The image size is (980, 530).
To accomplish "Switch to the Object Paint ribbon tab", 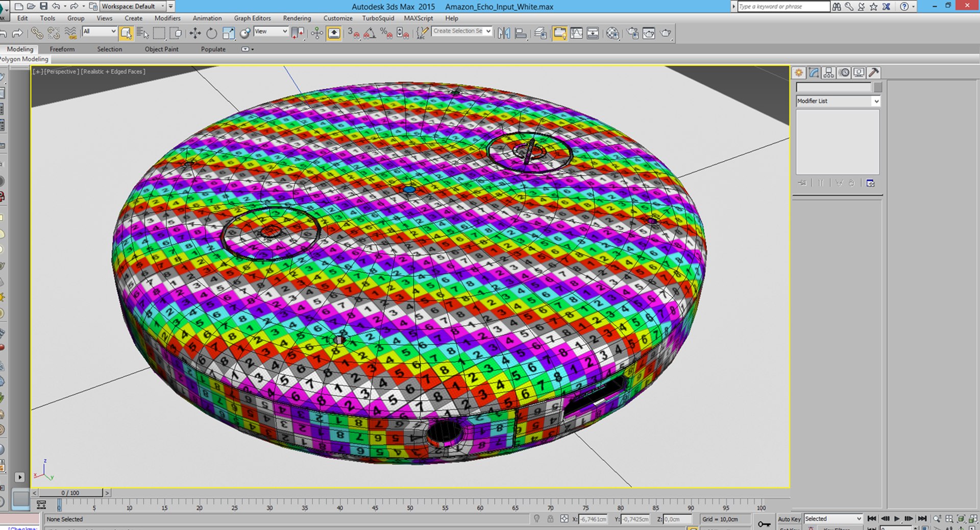I will [161, 49].
